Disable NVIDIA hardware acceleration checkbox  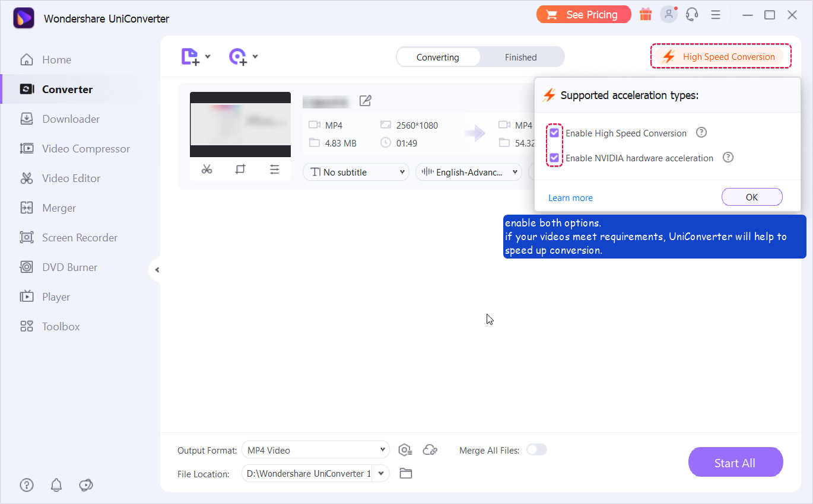pyautogui.click(x=554, y=157)
